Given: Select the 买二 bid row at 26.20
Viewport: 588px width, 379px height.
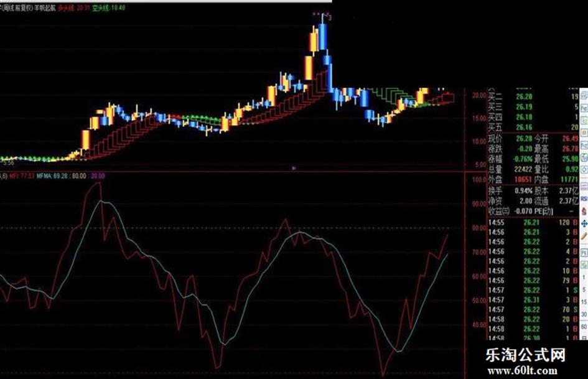Looking at the screenshot, I should pos(533,97).
